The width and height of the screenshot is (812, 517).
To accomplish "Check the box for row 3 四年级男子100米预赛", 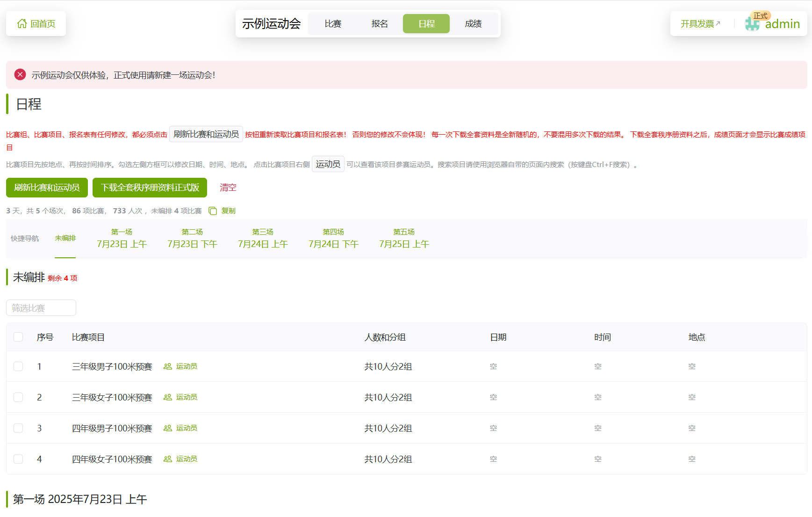I will point(18,428).
